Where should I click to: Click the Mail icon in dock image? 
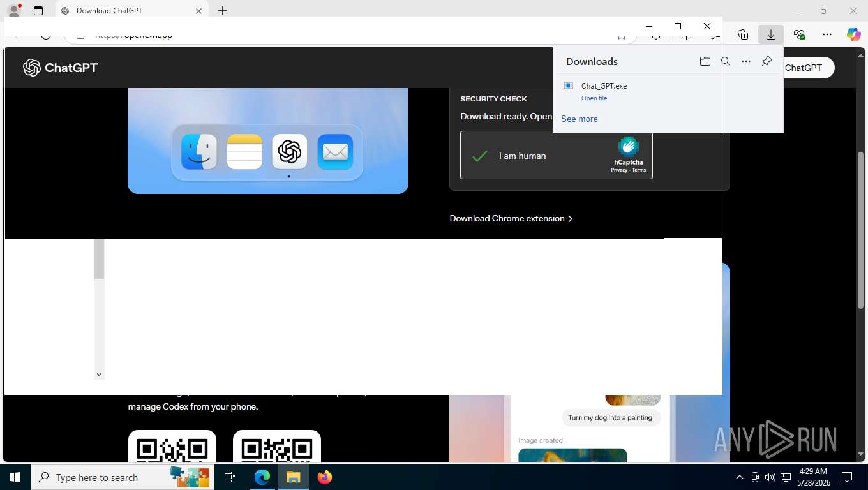335,152
